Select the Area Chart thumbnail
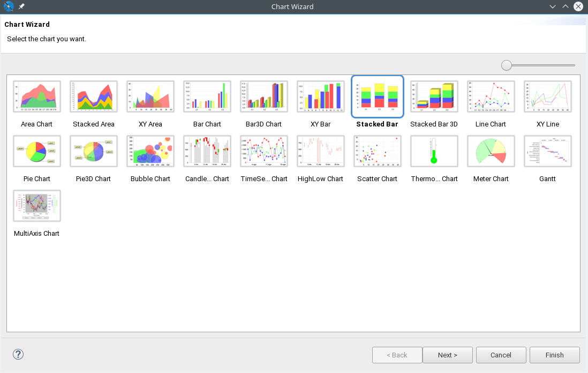The height and width of the screenshot is (373, 588). click(x=37, y=96)
